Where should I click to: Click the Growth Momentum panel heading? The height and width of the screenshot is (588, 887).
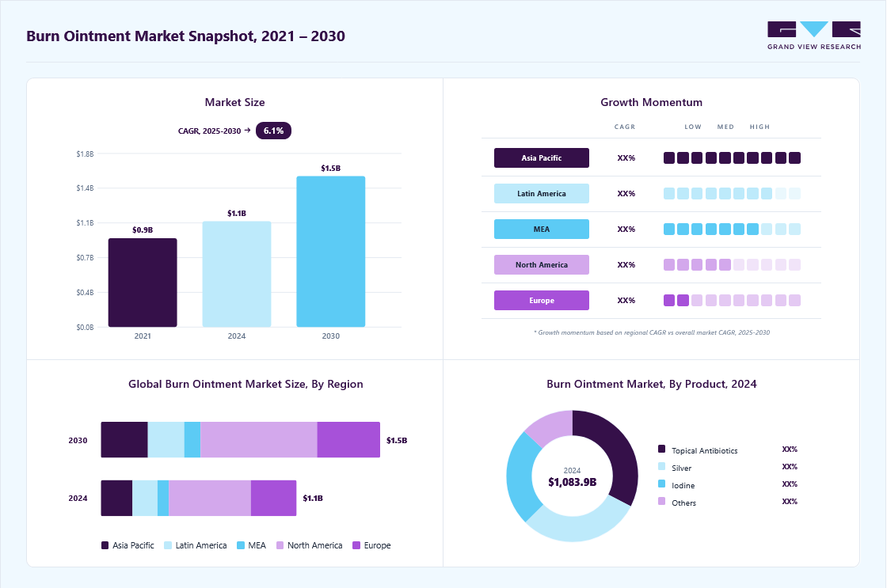(651, 102)
